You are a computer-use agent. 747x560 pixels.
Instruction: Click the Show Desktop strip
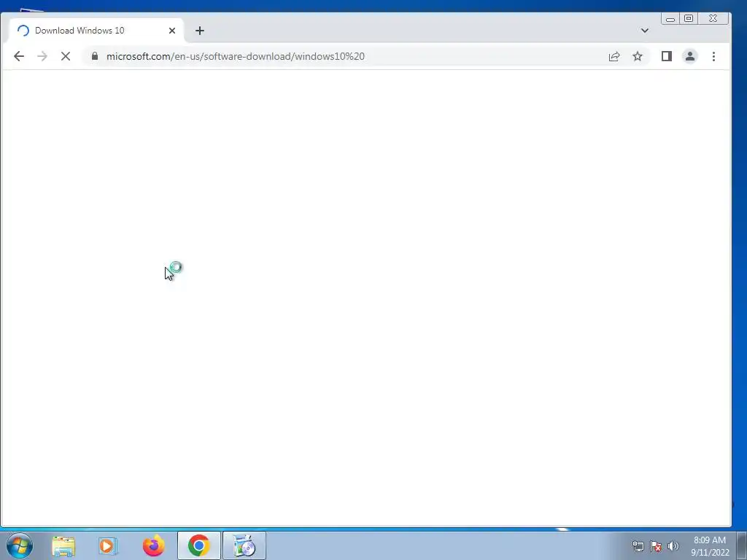(x=742, y=545)
